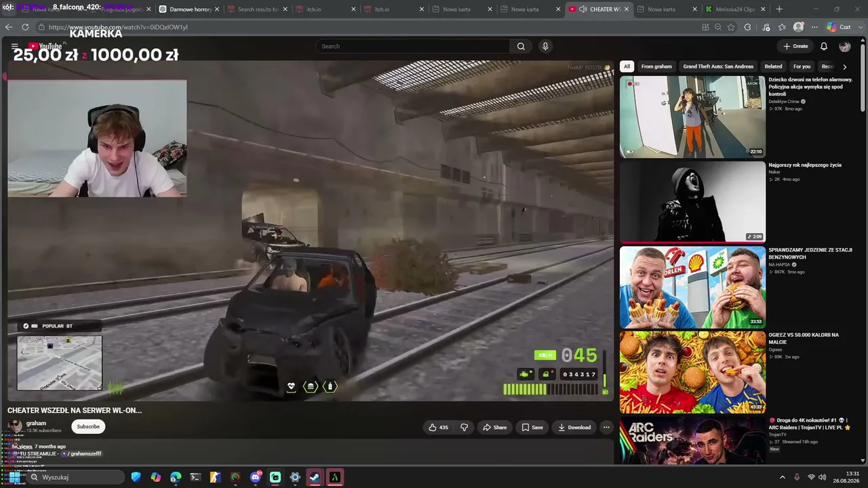Open the YouTube hamburger guide menu
The height and width of the screenshot is (488, 868).
pos(14,46)
